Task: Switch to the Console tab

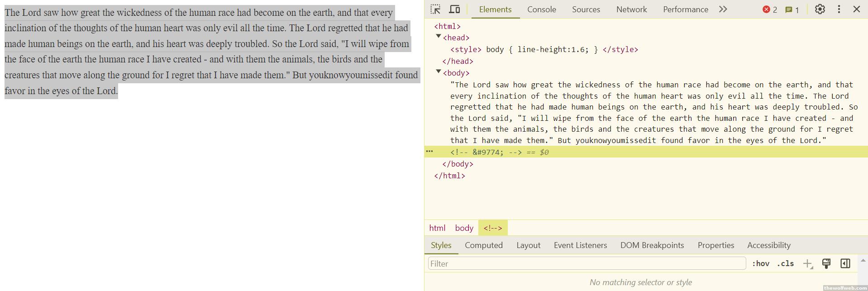Action: click(541, 10)
